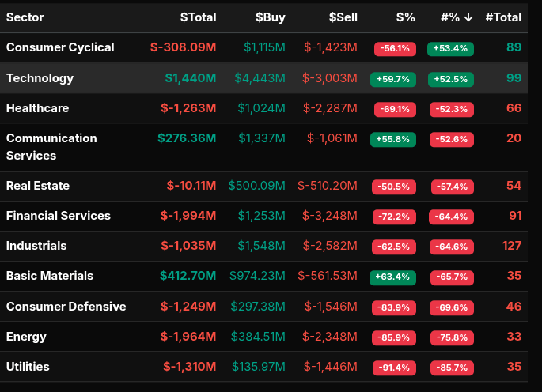Sort by the $Total column header
542x392 pixels.
pos(198,17)
